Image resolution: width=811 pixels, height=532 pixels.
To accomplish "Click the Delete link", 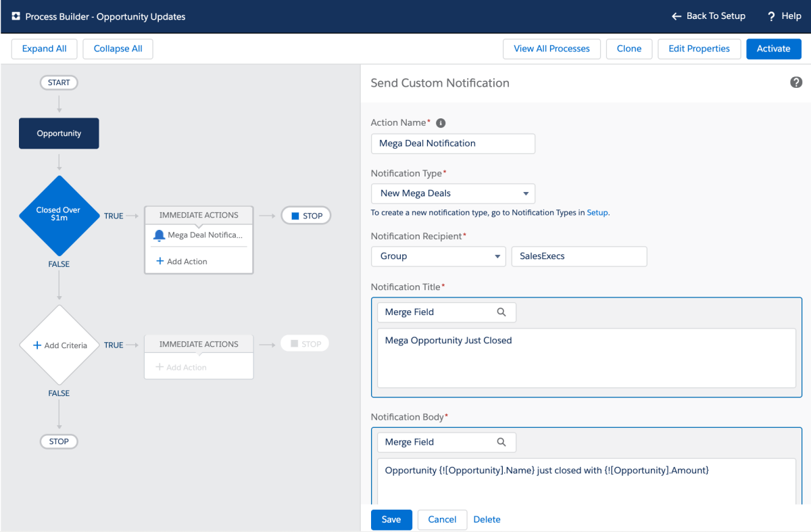I will click(487, 519).
